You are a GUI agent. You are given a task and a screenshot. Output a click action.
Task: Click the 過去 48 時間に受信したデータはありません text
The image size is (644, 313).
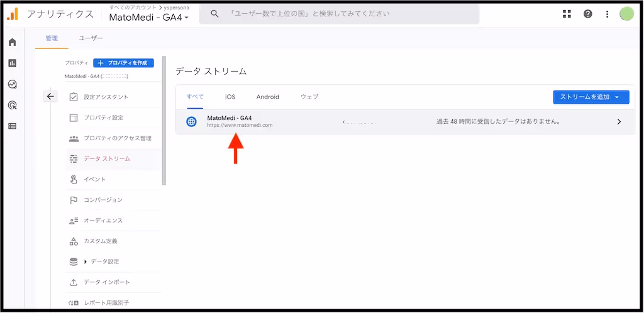coord(499,121)
